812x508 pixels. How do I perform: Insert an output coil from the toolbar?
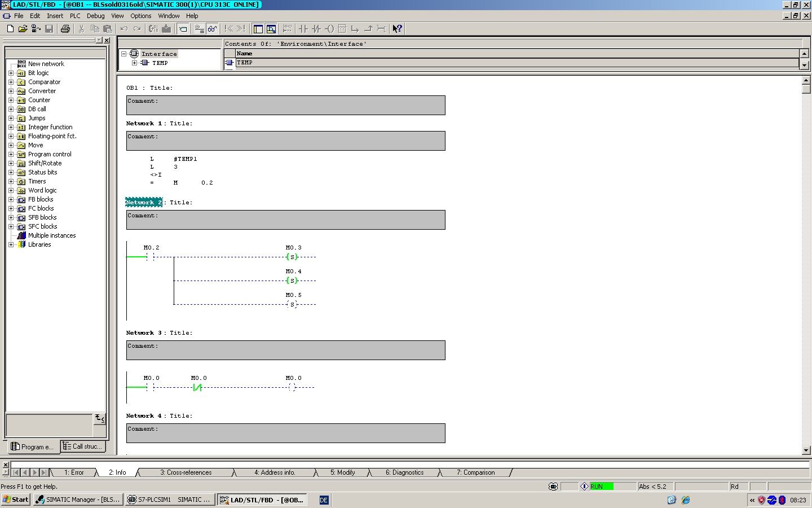click(329, 29)
